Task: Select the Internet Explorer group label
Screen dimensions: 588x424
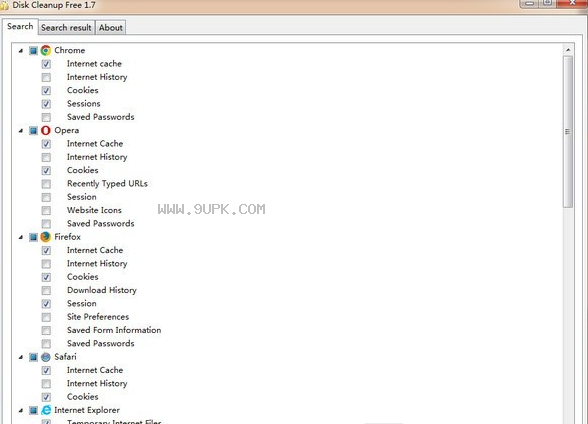Action: pyautogui.click(x=87, y=410)
